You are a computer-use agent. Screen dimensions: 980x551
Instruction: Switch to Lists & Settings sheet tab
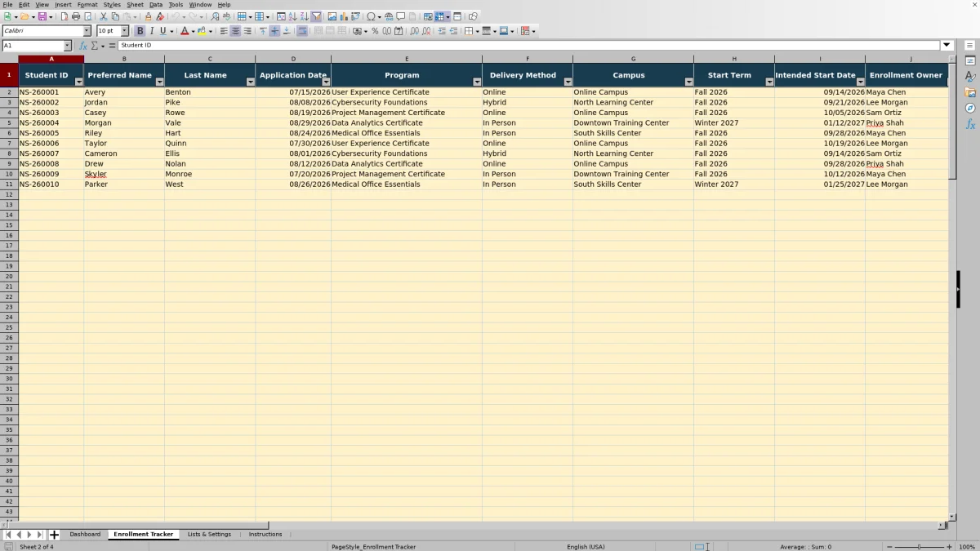[209, 535]
